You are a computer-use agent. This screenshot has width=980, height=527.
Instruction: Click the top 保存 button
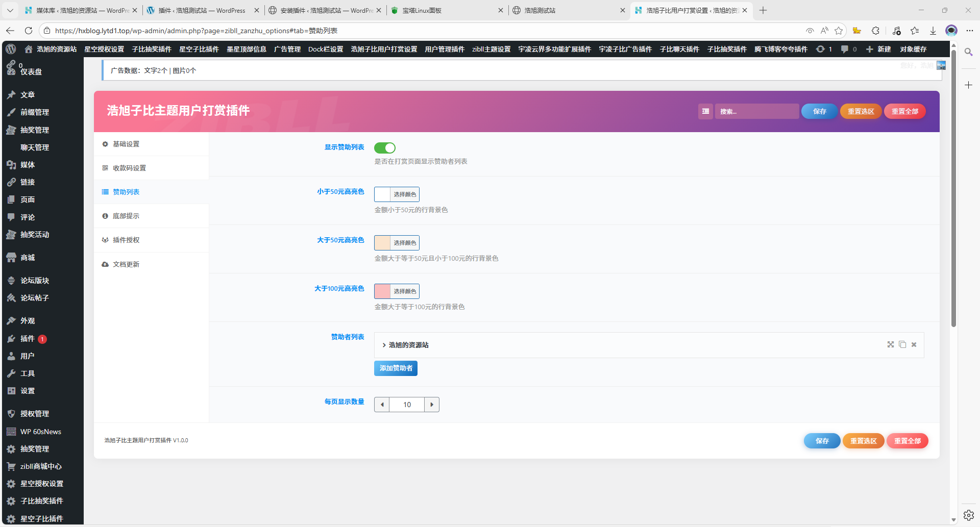pyautogui.click(x=819, y=111)
